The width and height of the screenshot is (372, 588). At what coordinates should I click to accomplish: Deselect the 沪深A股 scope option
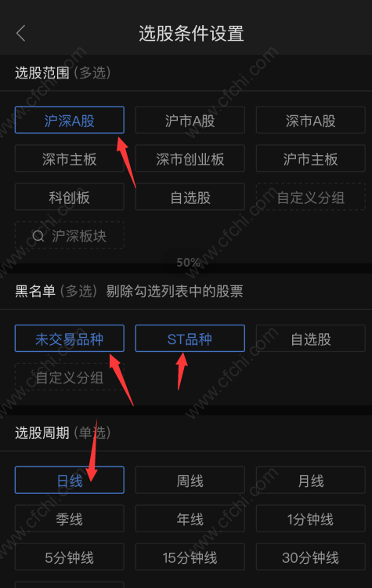(x=69, y=120)
